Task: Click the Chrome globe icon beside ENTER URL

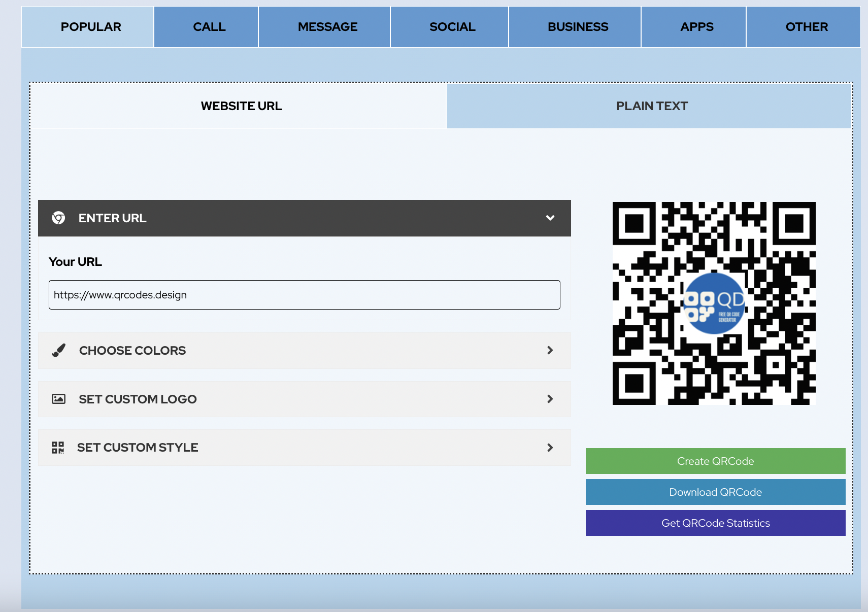Action: (x=58, y=218)
